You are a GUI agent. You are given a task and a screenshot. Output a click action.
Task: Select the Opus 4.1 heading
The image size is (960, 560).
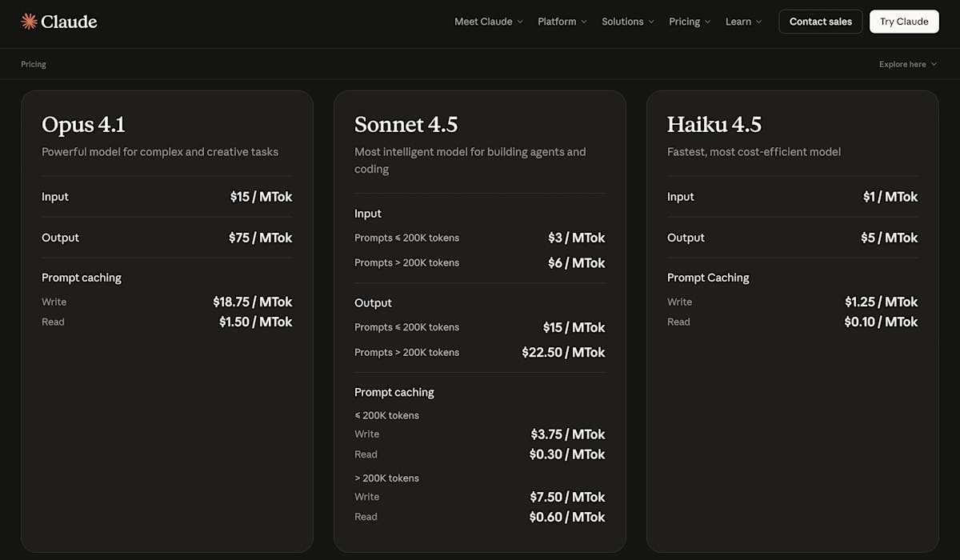click(x=84, y=125)
